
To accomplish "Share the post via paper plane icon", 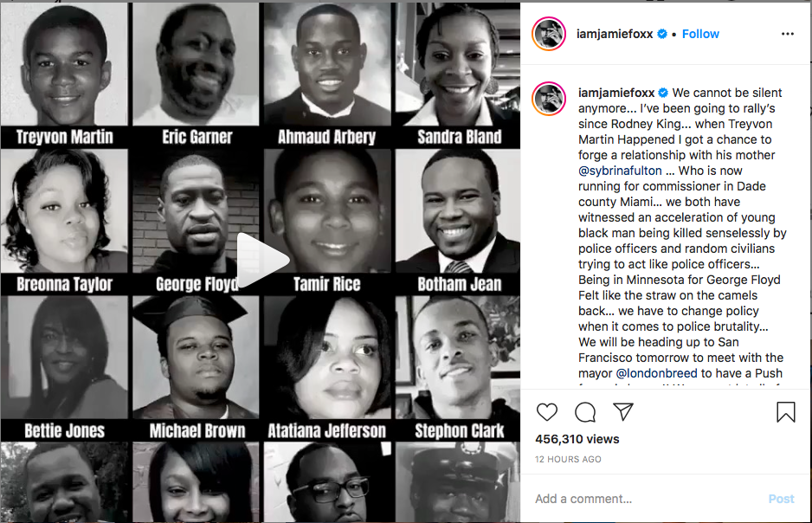I will pos(623,411).
